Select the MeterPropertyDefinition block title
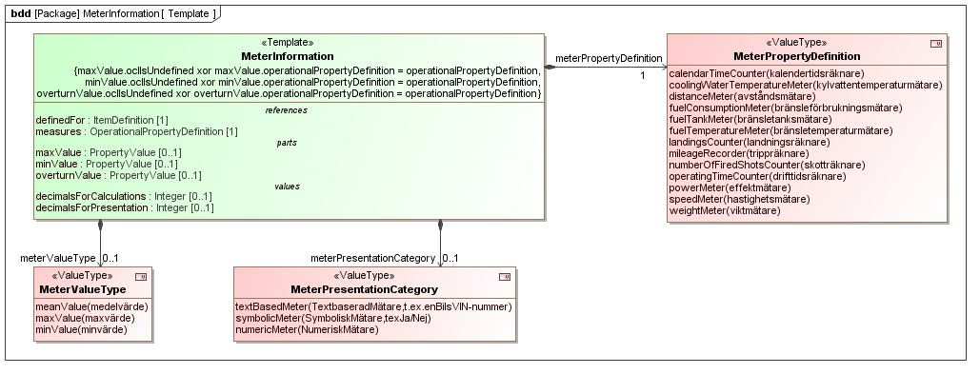The width and height of the screenshot is (980, 374). pos(797,56)
